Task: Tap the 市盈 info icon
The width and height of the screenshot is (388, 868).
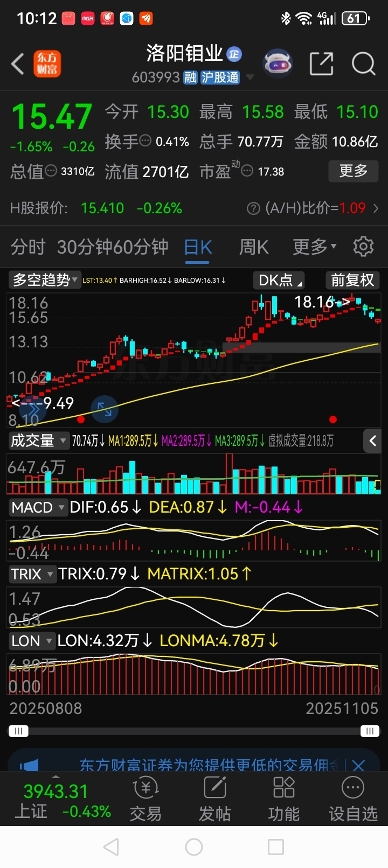Action: tap(247, 171)
